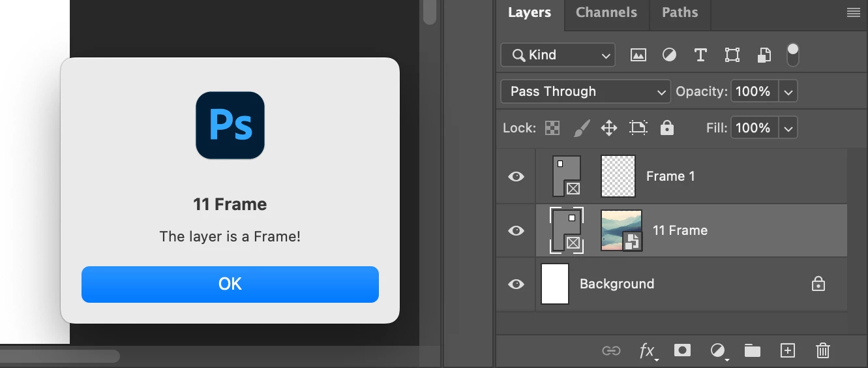The image size is (868, 368).
Task: Switch to the Channels tab
Action: click(606, 12)
